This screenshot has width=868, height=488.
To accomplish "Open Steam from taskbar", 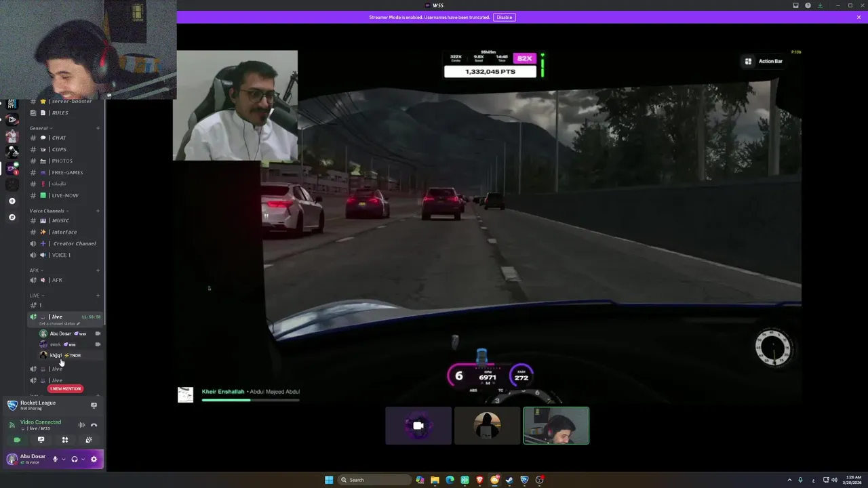I will (x=509, y=480).
